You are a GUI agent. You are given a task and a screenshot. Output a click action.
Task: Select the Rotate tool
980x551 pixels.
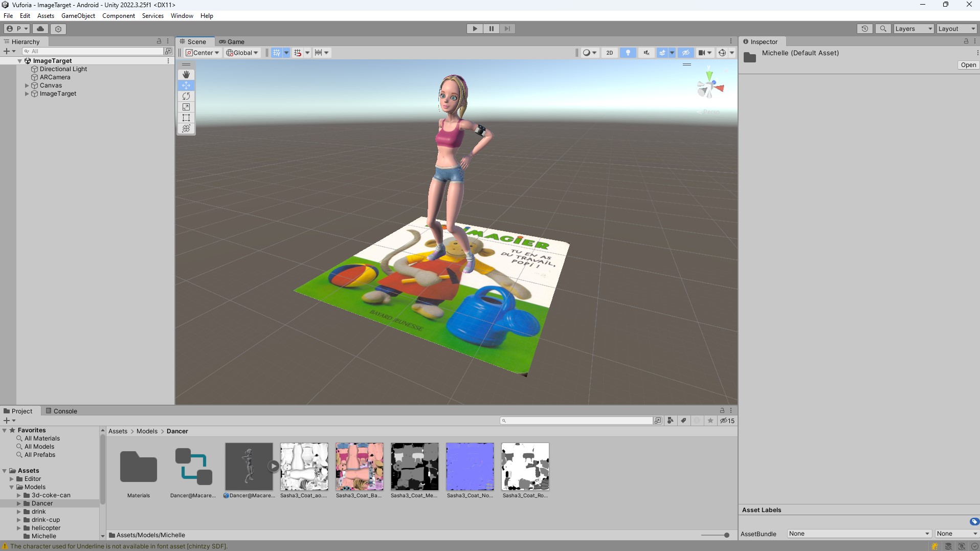[186, 96]
